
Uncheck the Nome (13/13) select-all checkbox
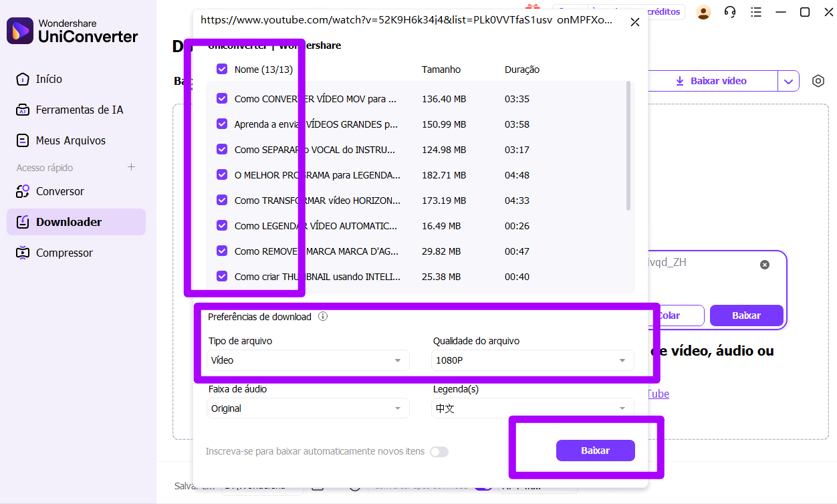click(222, 69)
